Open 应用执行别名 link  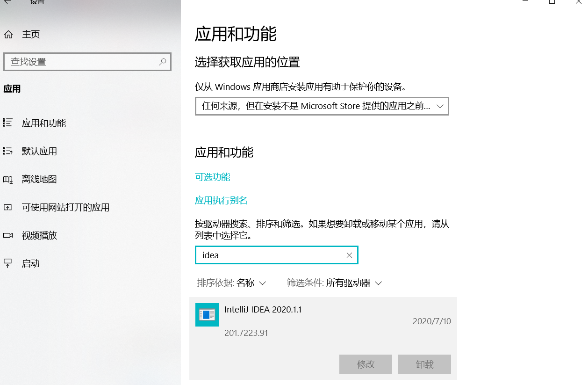pyautogui.click(x=221, y=200)
